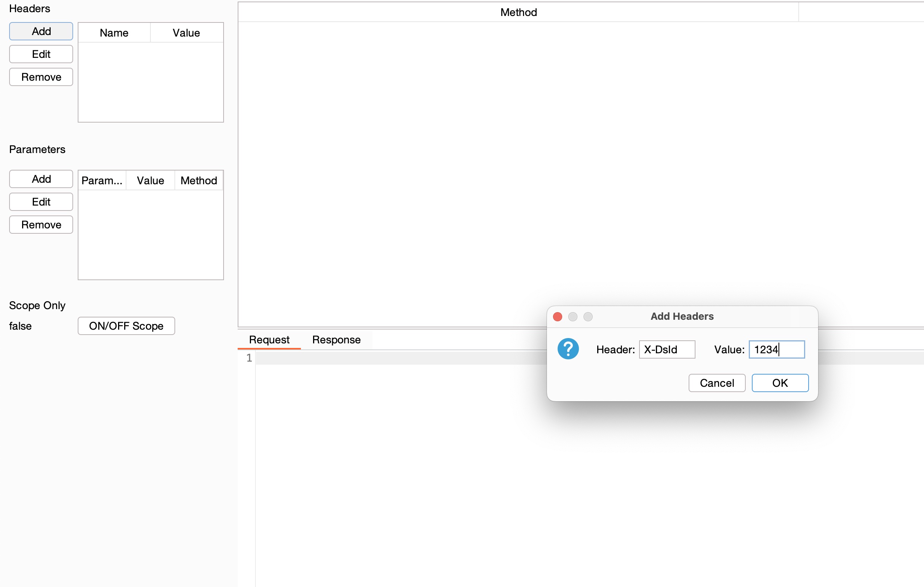This screenshot has width=924, height=587.
Task: Switch to the Response tab
Action: coord(336,340)
